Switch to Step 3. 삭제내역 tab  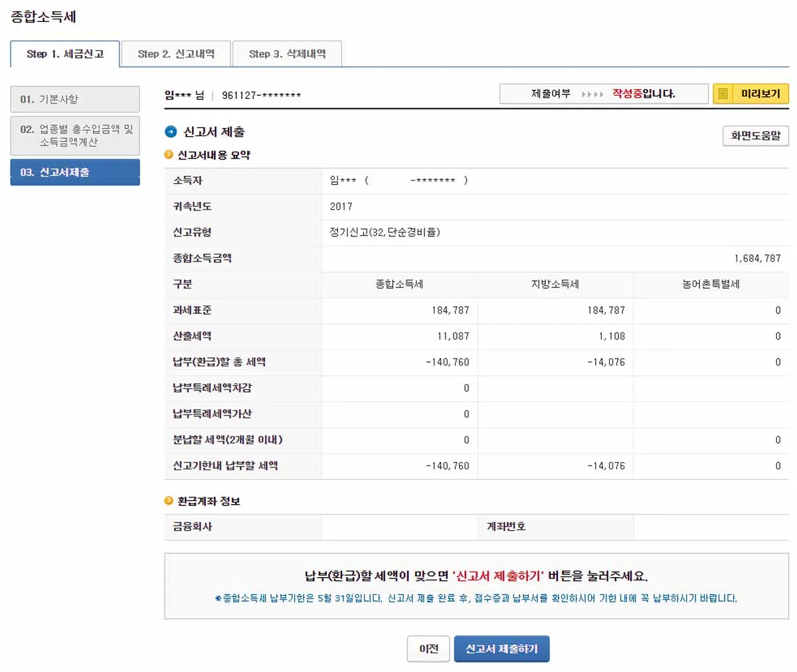pos(287,54)
